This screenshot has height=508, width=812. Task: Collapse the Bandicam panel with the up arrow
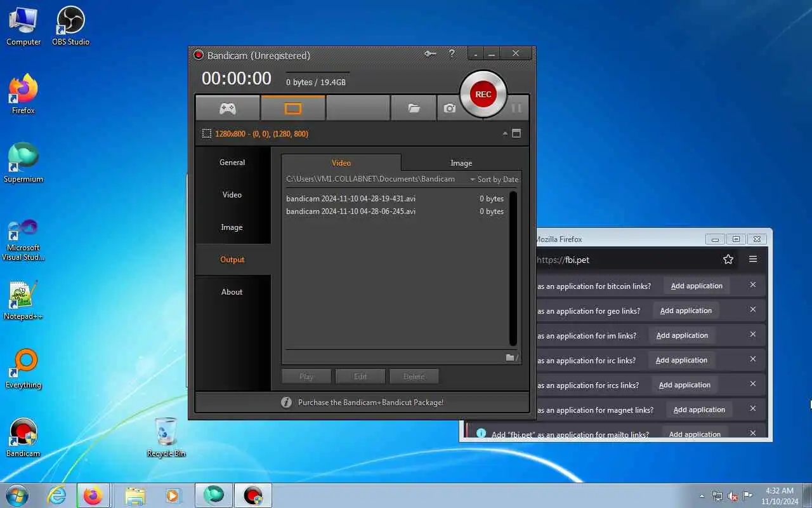click(505, 133)
